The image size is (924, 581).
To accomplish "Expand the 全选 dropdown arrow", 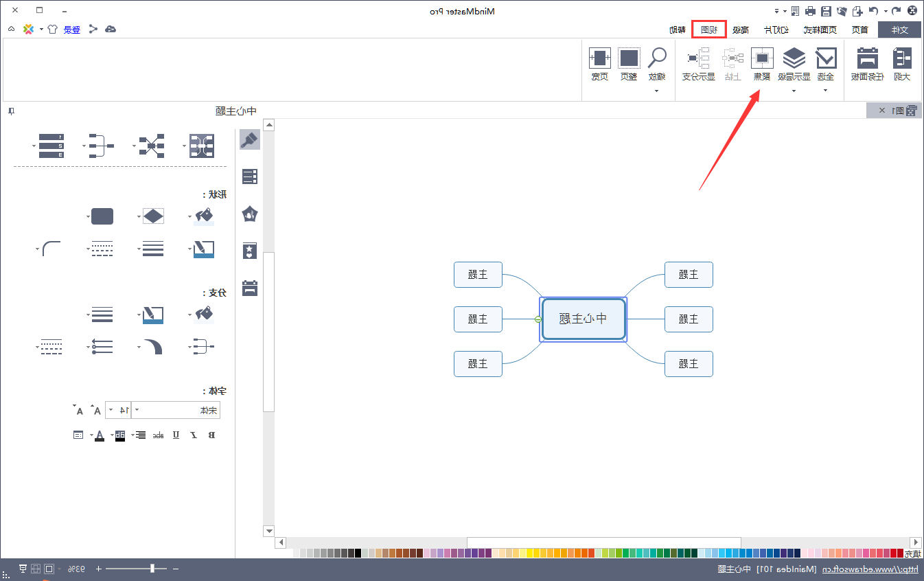I will click(x=826, y=90).
